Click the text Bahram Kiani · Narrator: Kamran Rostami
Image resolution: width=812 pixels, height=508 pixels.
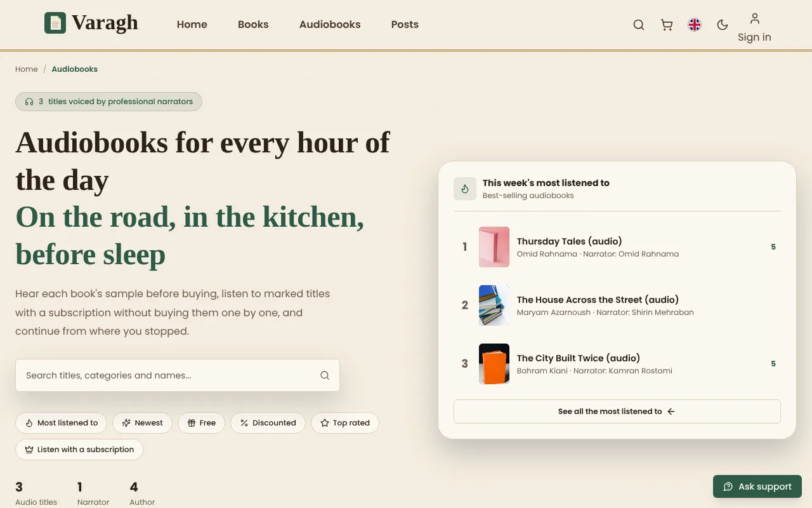tap(594, 371)
